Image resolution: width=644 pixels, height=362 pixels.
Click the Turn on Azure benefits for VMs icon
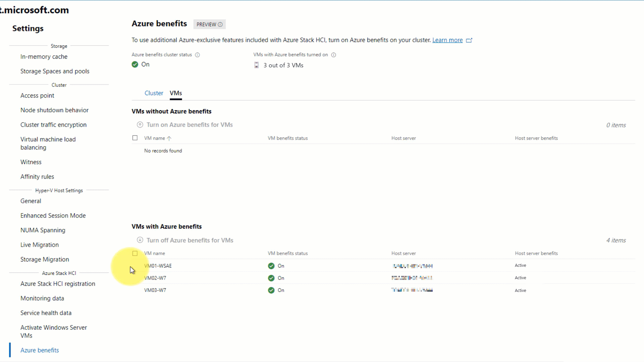pos(140,124)
